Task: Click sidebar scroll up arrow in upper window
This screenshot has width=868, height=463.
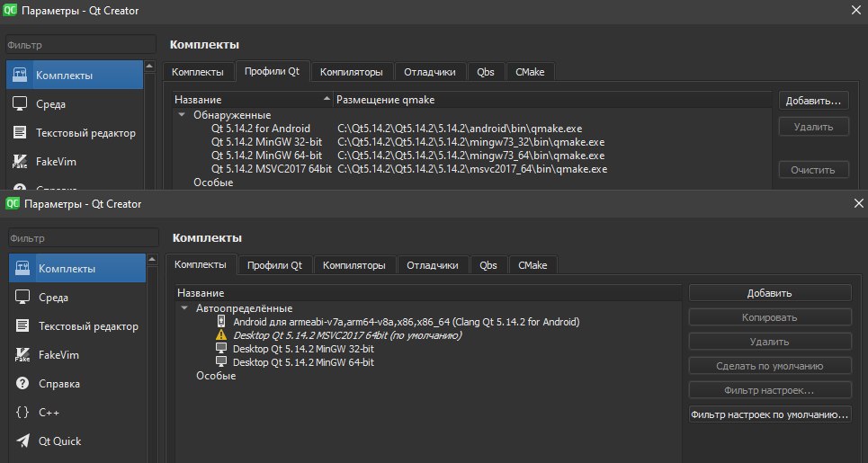Action: point(149,67)
